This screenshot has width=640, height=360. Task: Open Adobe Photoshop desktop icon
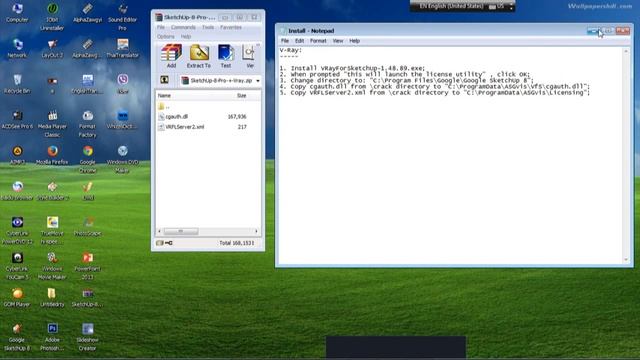coord(52,337)
